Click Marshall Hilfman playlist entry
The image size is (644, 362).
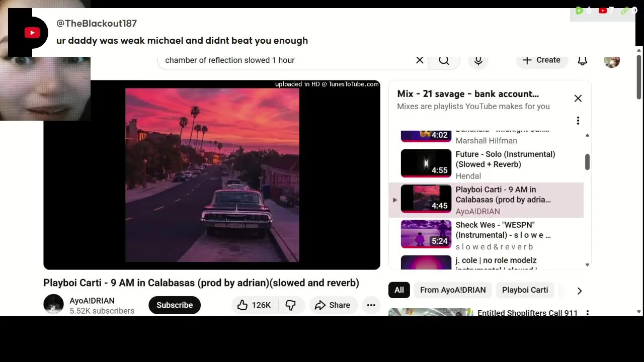(486, 136)
